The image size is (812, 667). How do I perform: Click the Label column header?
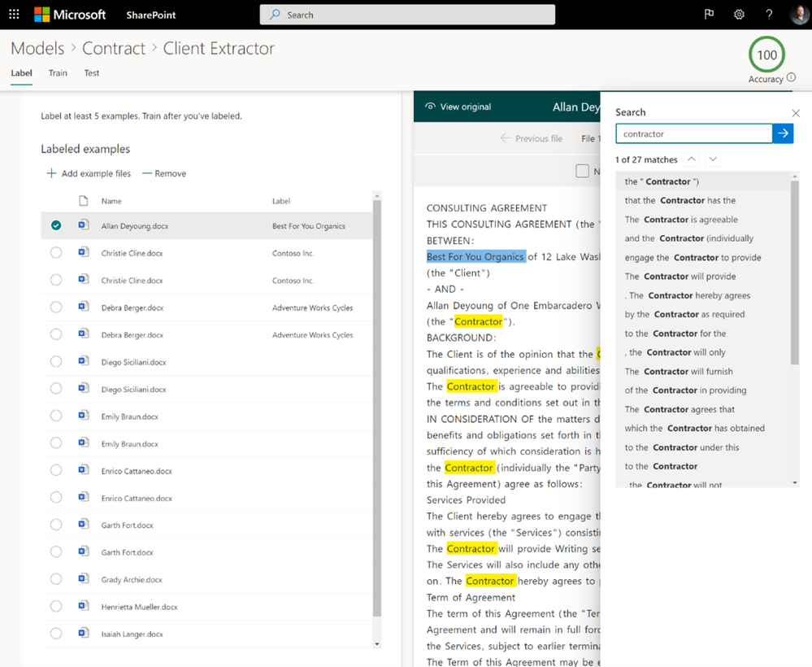point(281,201)
